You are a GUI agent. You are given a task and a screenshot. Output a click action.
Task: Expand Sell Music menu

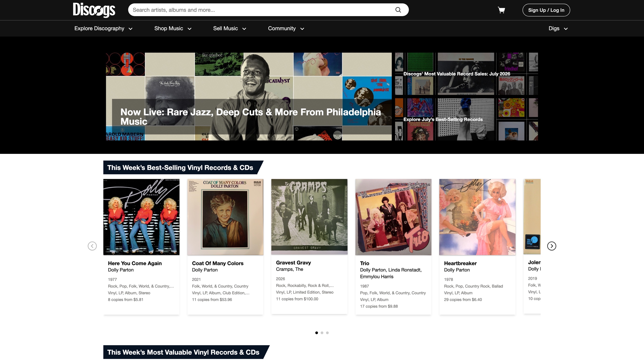(x=229, y=28)
